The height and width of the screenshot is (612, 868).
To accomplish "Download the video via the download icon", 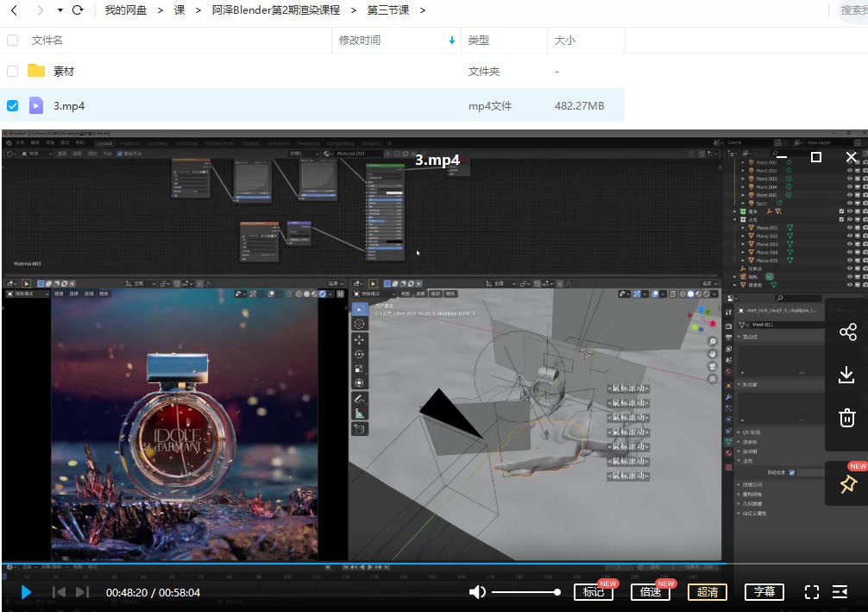I will coord(846,375).
